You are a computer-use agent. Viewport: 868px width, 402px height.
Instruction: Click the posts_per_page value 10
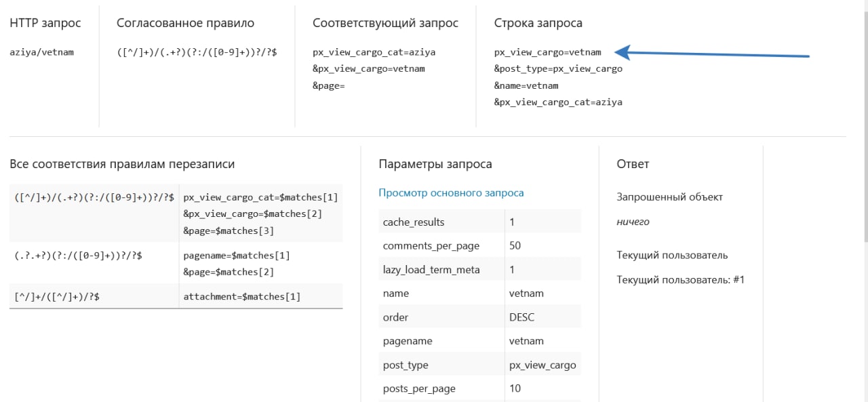515,388
